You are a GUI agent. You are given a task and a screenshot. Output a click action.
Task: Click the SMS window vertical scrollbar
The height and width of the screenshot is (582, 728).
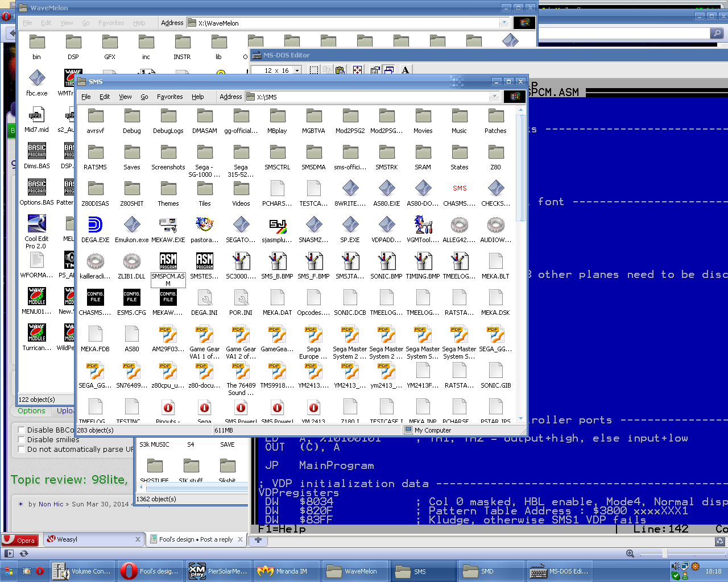520,168
